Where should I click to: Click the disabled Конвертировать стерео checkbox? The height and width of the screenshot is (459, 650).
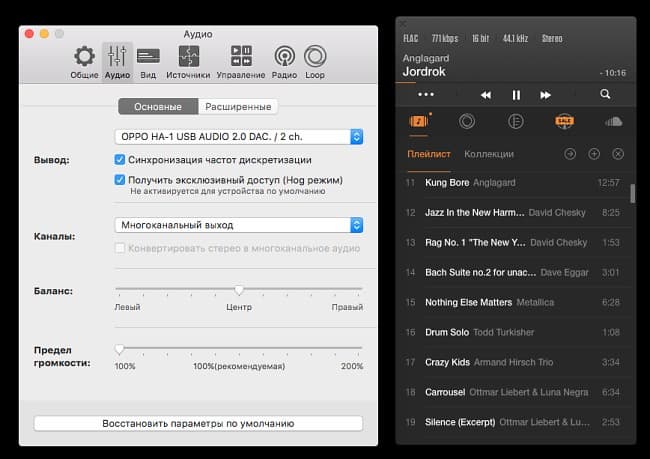tap(120, 248)
